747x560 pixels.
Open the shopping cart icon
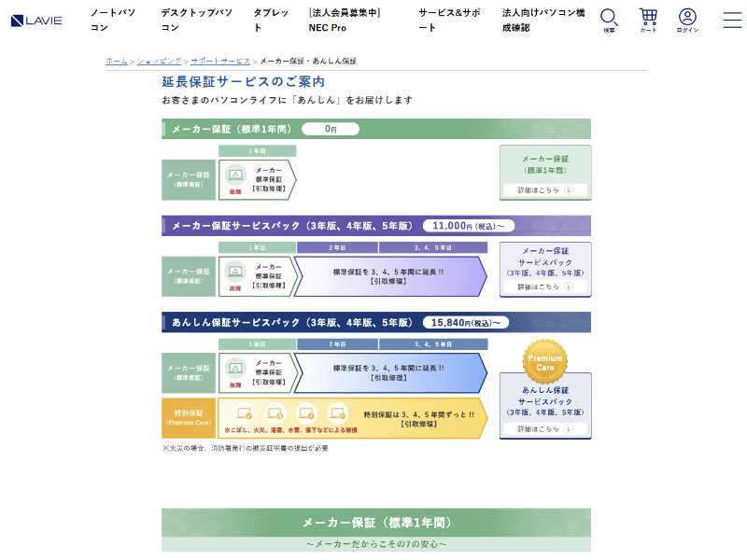pos(648,18)
